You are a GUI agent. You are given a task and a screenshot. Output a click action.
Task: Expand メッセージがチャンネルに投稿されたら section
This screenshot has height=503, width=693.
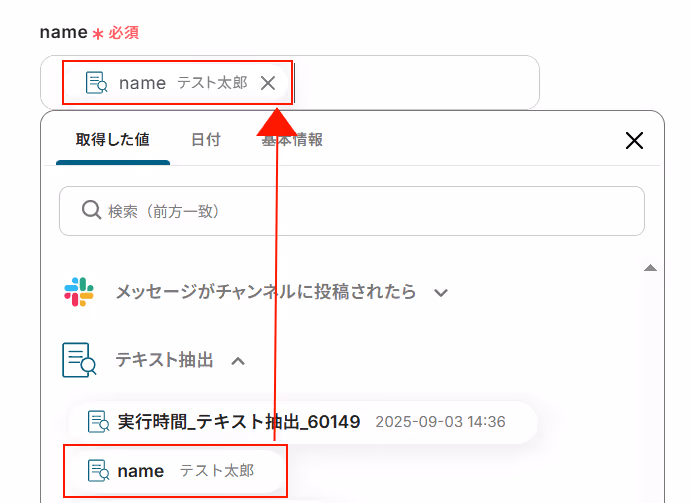[441, 293]
